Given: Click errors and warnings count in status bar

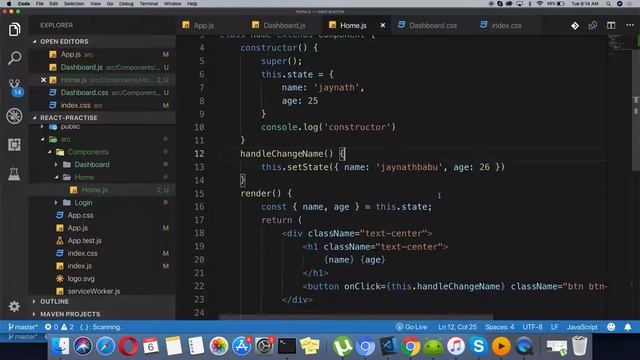Looking at the screenshot, I should 59,327.
